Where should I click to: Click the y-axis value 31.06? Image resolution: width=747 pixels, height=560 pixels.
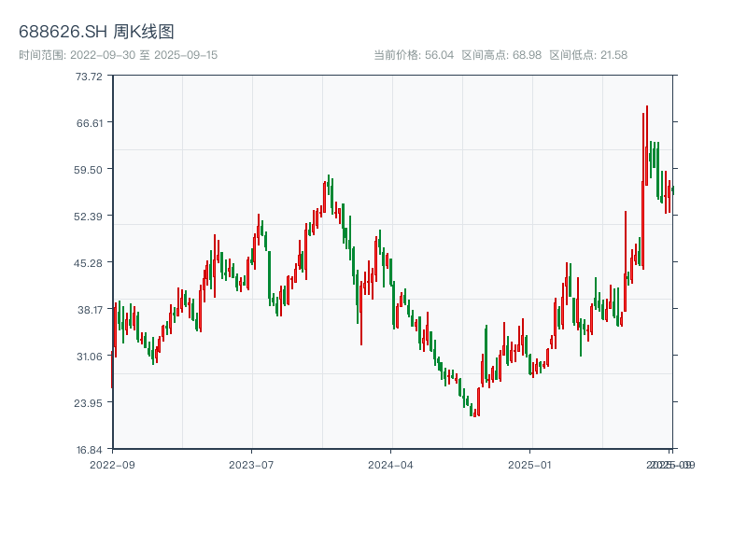(90, 357)
